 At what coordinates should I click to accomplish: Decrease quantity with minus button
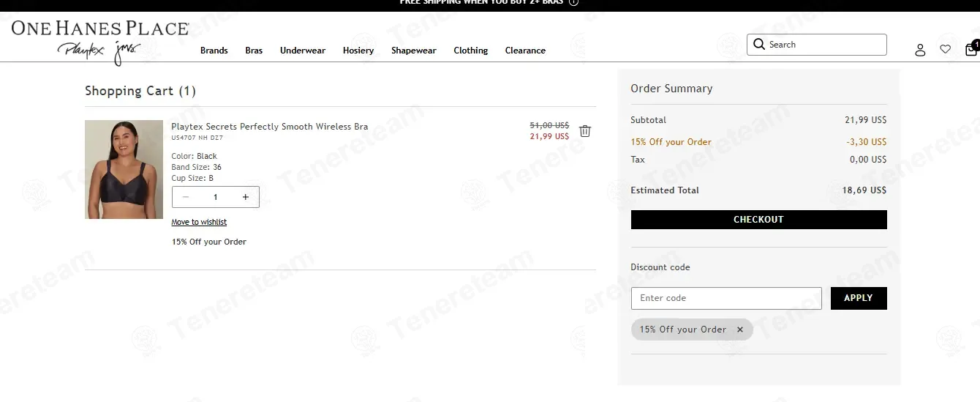pos(186,197)
